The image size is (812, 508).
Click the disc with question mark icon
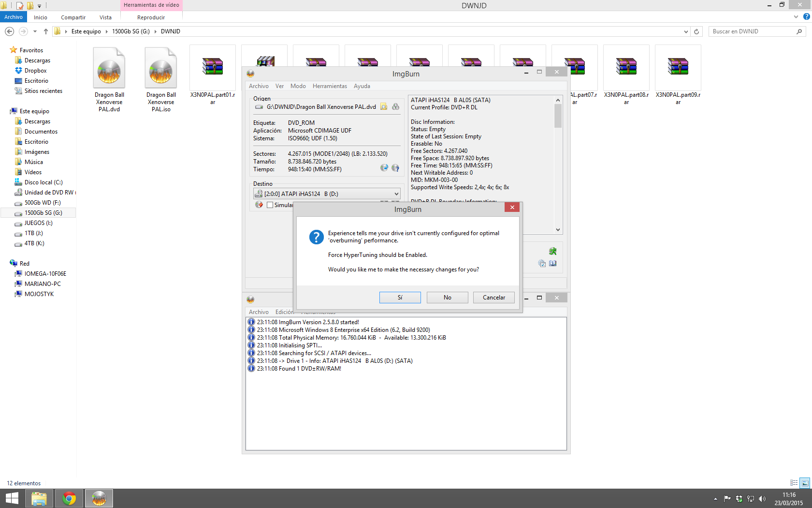click(x=395, y=167)
